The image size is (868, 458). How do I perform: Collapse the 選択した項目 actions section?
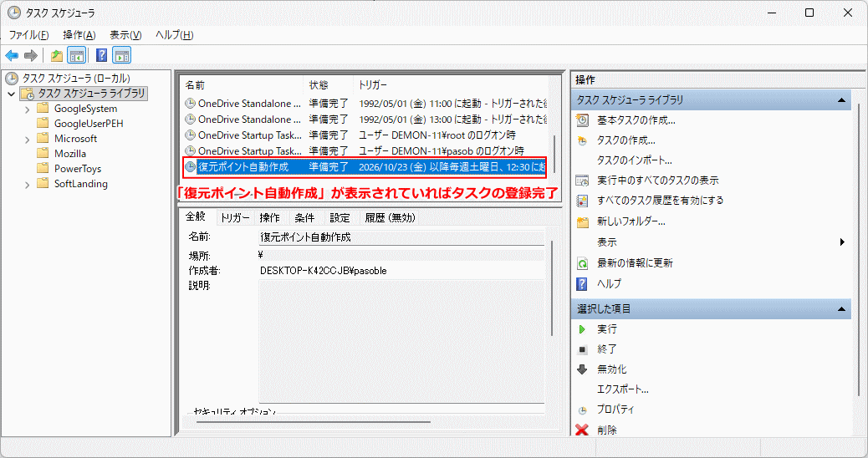click(841, 308)
